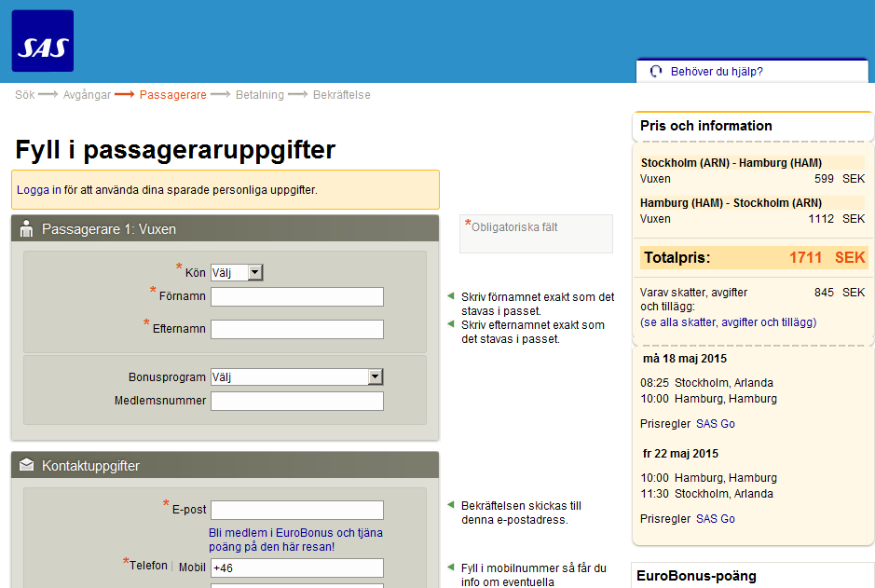
Task: Open the Behöver du hjälp link
Action: pos(717,72)
